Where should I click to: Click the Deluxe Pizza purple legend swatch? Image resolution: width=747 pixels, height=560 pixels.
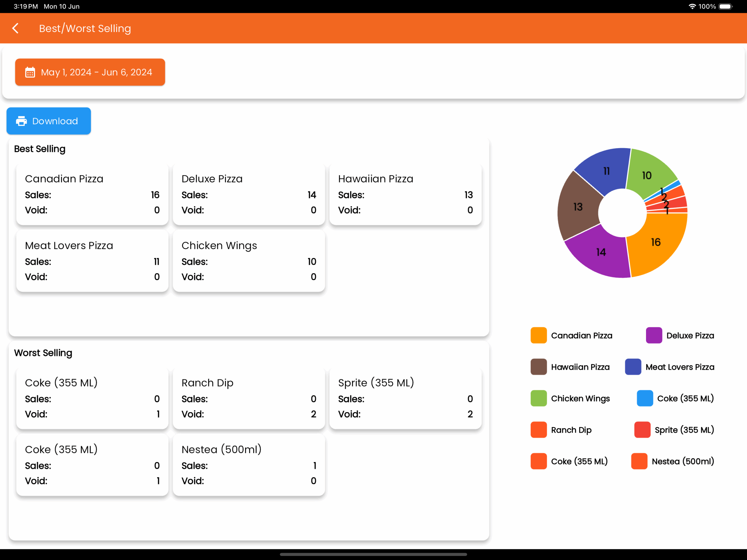click(654, 335)
